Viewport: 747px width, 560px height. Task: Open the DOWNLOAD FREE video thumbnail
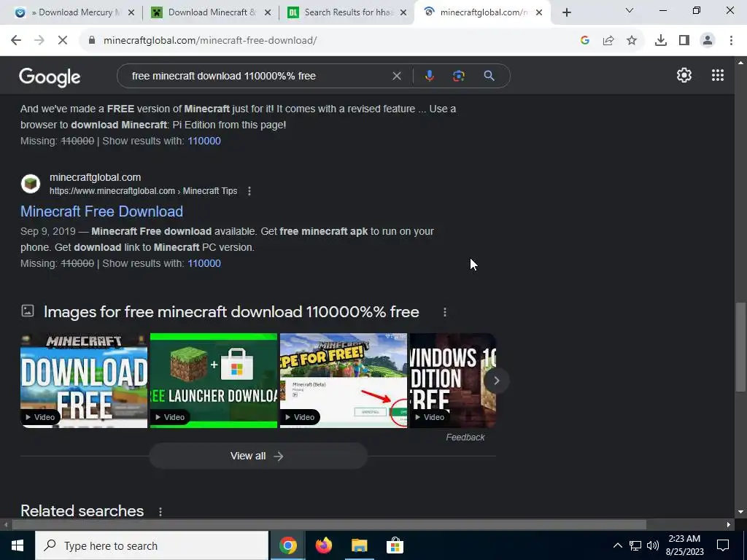click(84, 381)
